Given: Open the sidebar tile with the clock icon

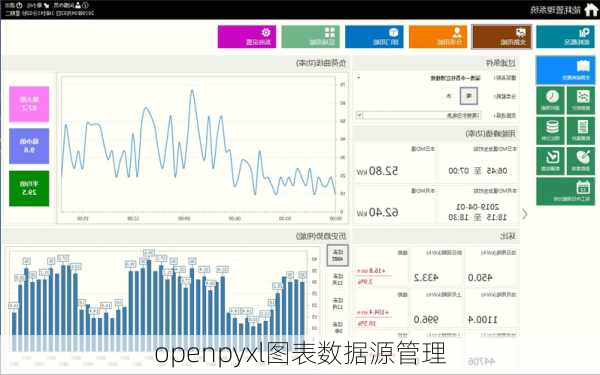Looking at the screenshot, I should click(551, 100).
